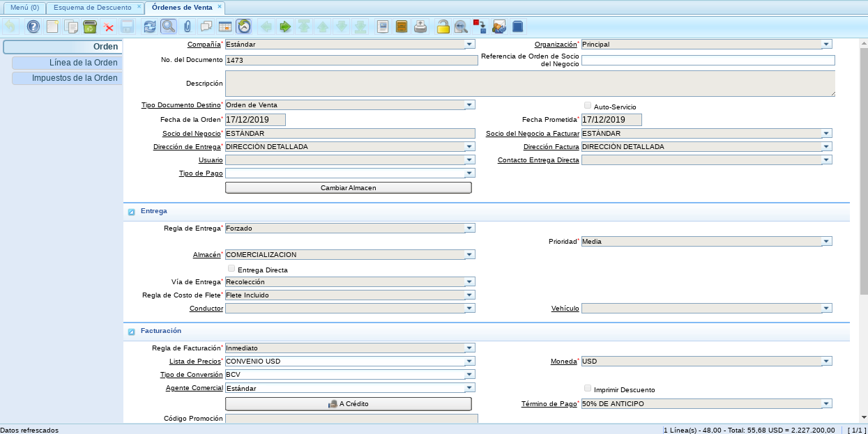Click the printer icon in toolbar
Image resolution: width=868 pixels, height=434 pixels.
[420, 26]
